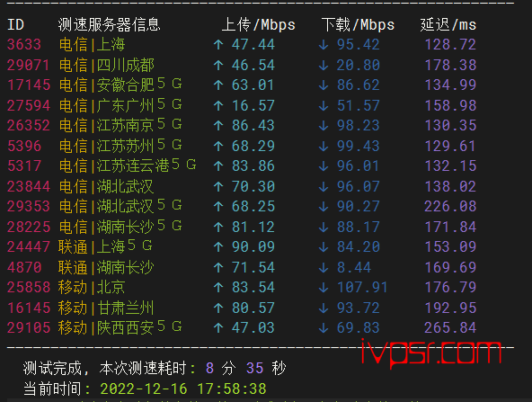
Task: Select the 延迟/ms column header
Action: pyautogui.click(x=448, y=25)
